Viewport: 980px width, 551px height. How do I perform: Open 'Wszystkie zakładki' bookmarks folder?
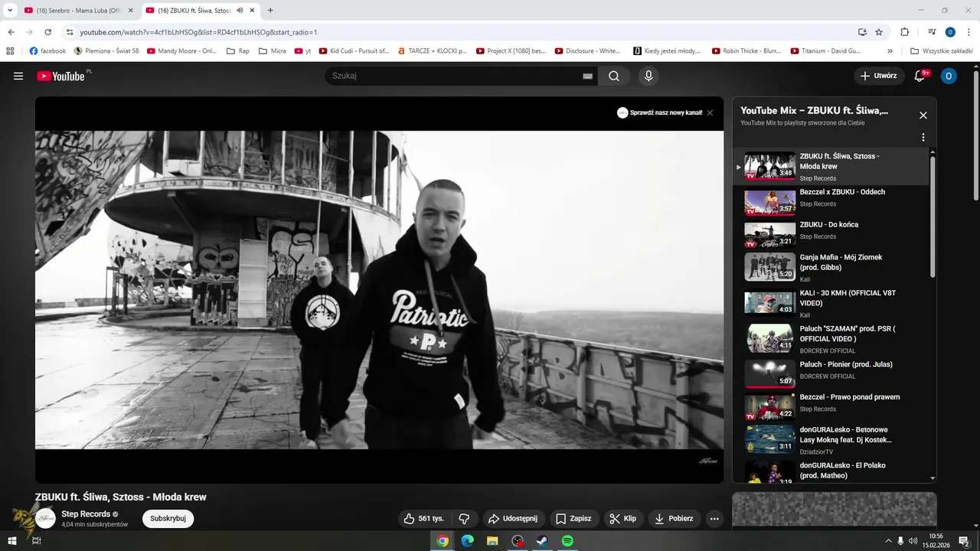click(941, 51)
